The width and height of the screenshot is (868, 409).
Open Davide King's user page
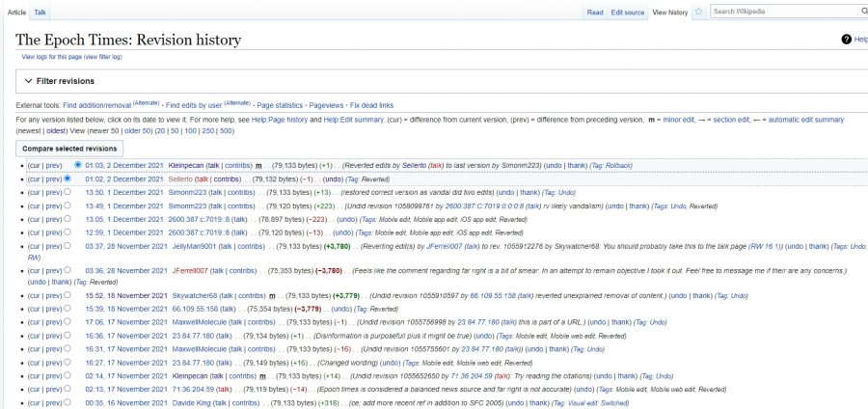[189, 403]
